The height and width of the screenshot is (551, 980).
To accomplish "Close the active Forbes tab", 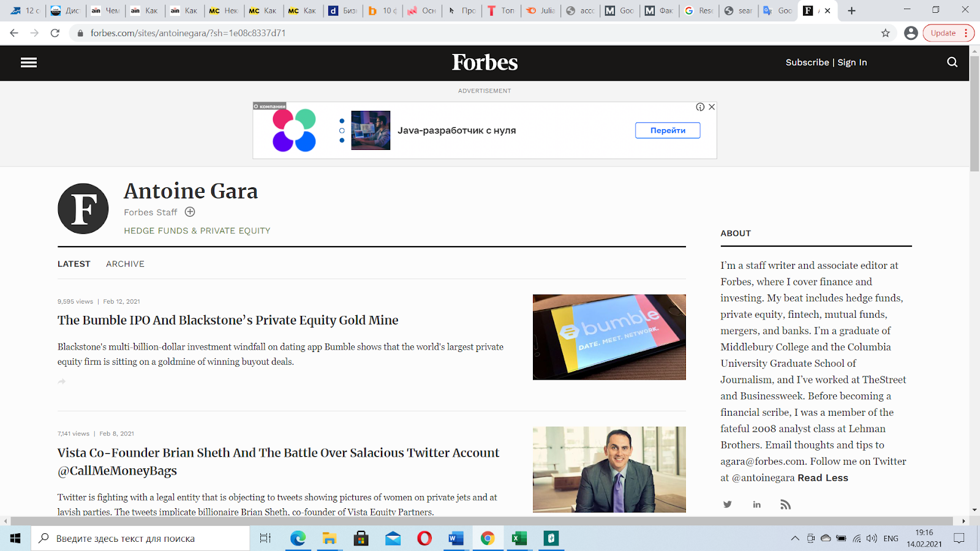I will (x=827, y=10).
